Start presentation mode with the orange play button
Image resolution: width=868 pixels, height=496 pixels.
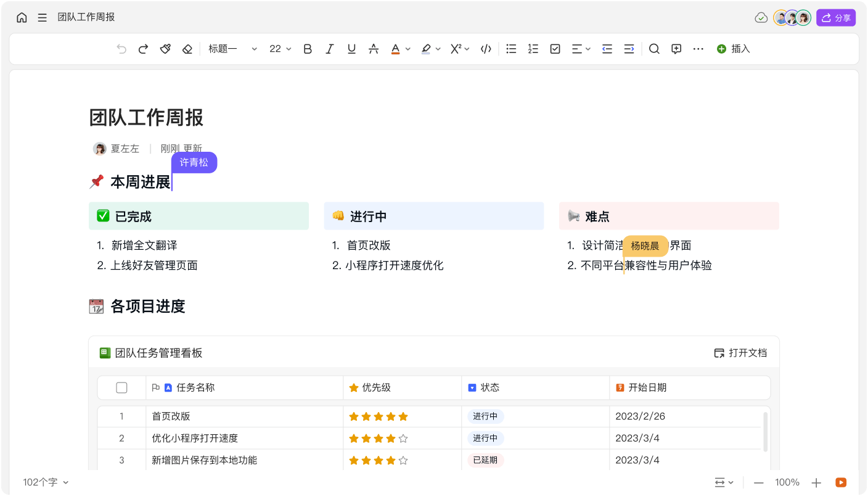pos(840,482)
